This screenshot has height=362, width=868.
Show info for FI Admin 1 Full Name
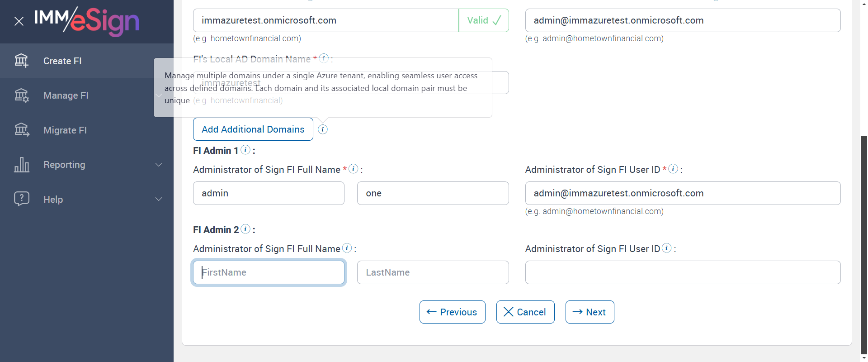point(354,169)
